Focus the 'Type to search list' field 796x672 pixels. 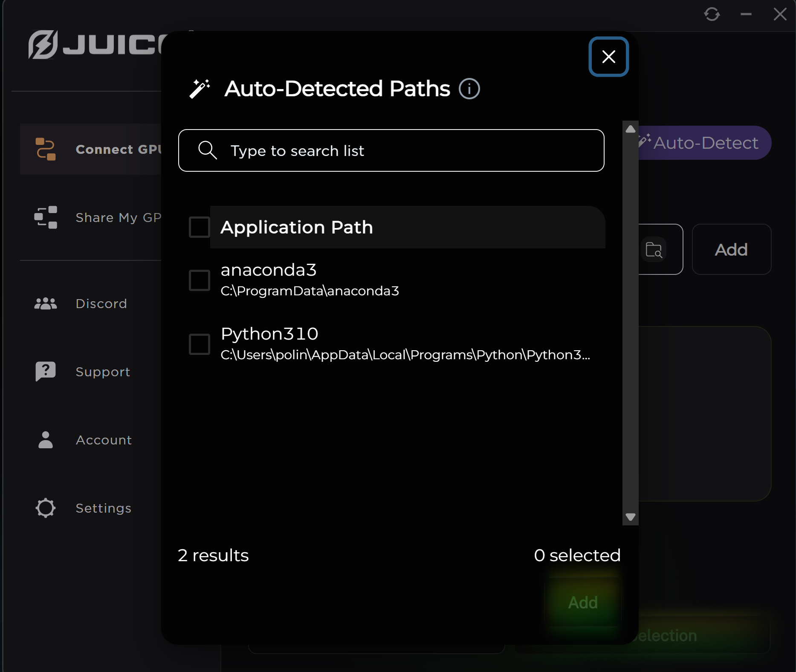click(391, 150)
